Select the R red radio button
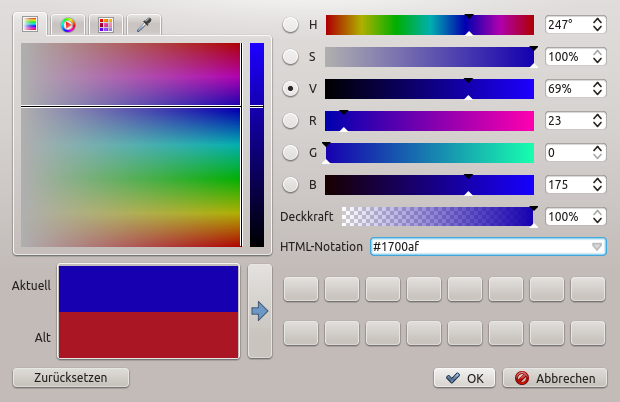The image size is (620, 402). pos(290,121)
